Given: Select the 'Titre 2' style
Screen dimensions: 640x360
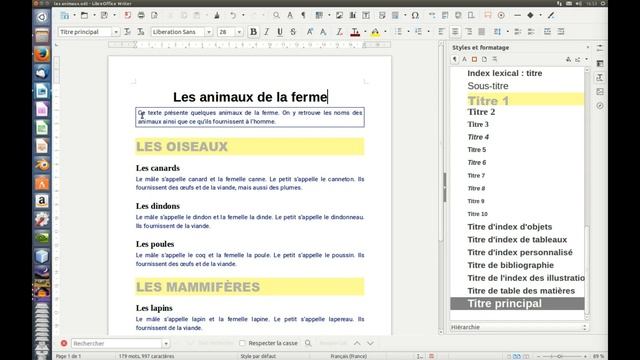Looking at the screenshot, I should (517, 112).
